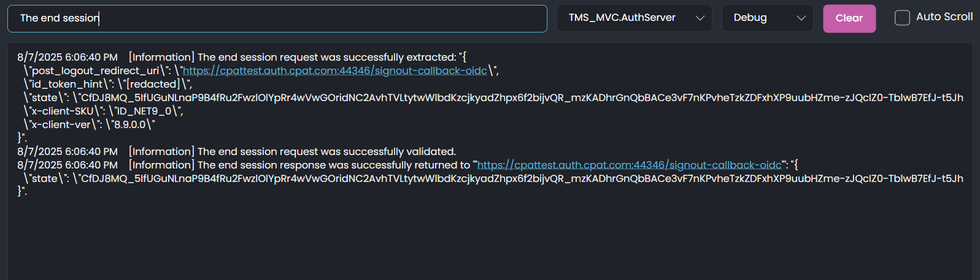Click the chevron arrow beside Debug
This screenshot has height=280, width=980.
pyautogui.click(x=801, y=18)
